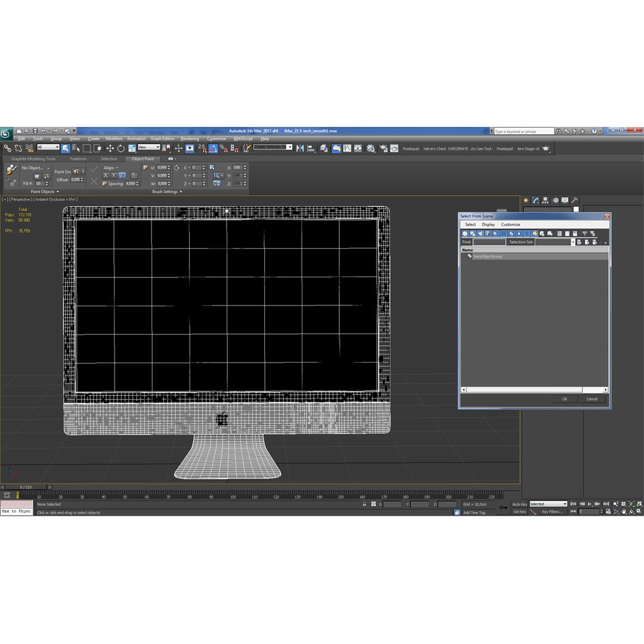Click the Edit Named Selection Sets icon
Image resolution: width=644 pixels, height=644 pixels.
point(246,148)
